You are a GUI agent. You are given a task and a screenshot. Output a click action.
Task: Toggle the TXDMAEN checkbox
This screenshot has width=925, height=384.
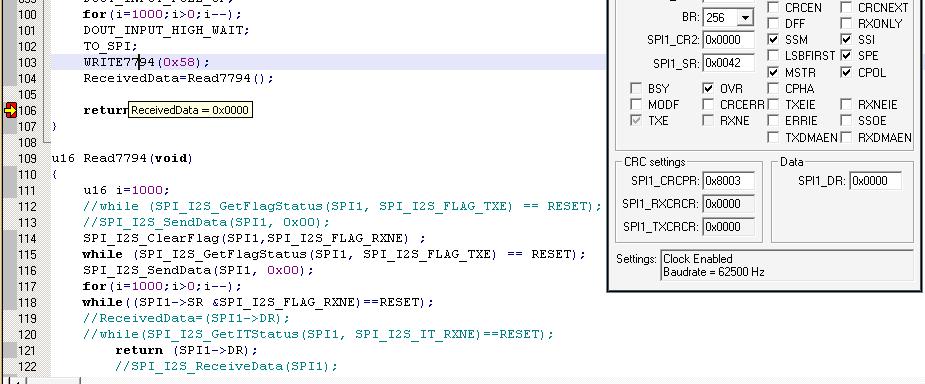[x=773, y=137]
